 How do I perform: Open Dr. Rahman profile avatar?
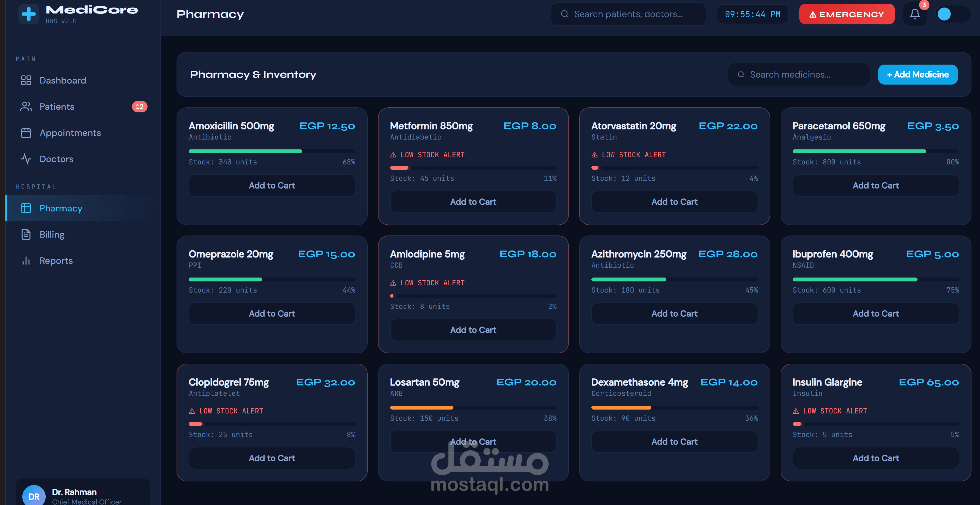tap(34, 495)
